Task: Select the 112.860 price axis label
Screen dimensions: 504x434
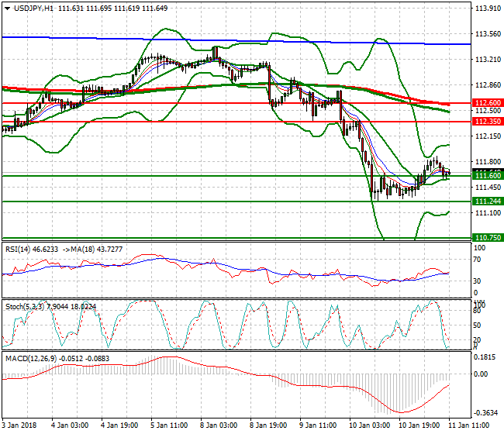Action: pyautogui.click(x=488, y=85)
